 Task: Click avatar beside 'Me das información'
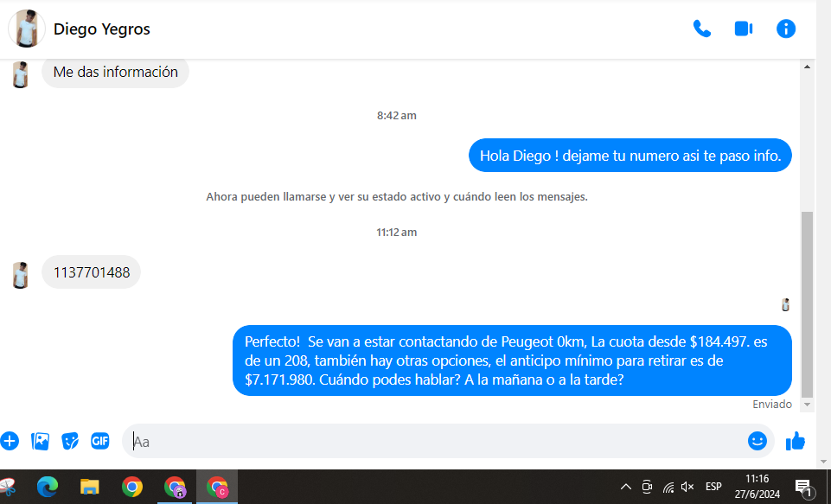coord(21,74)
